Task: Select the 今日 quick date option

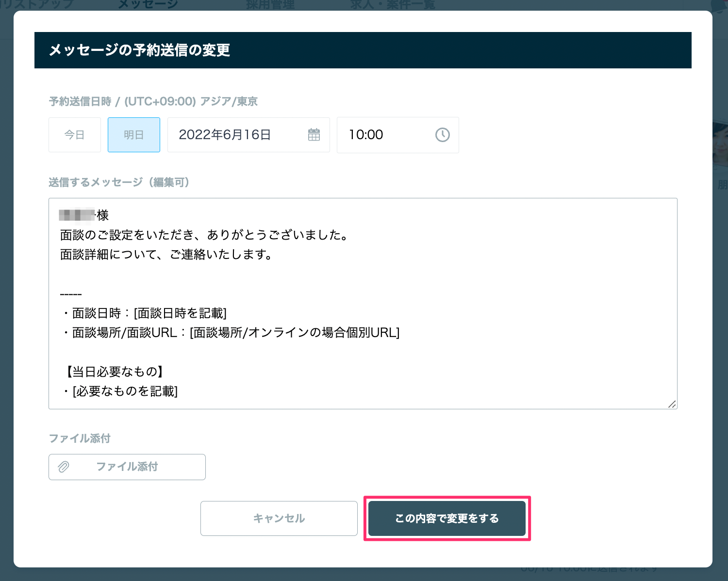Action: pos(75,135)
